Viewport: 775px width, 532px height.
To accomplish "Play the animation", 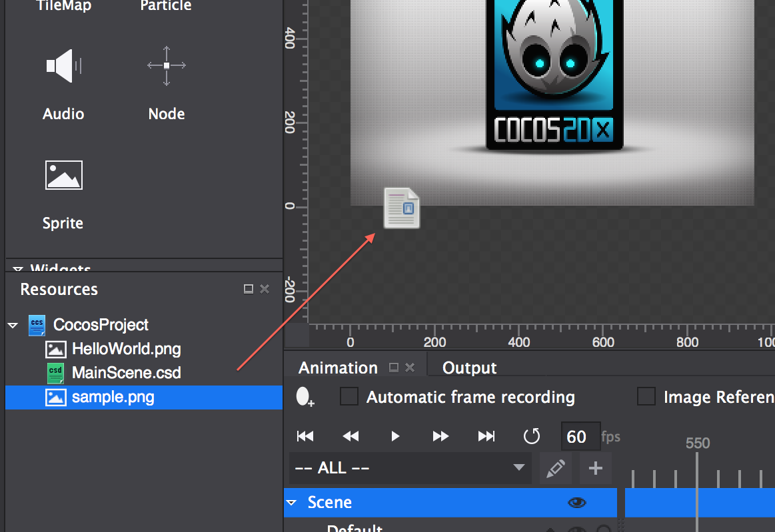I will (x=395, y=436).
